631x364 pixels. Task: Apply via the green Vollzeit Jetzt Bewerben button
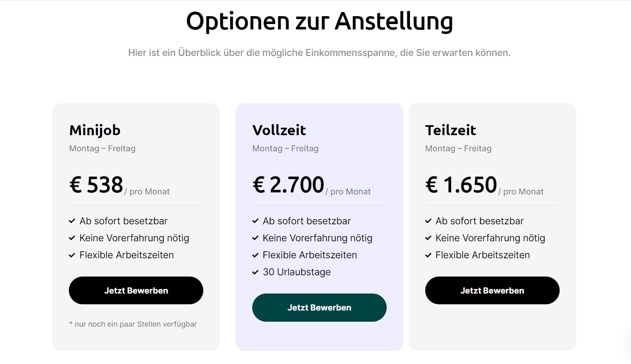pos(319,308)
